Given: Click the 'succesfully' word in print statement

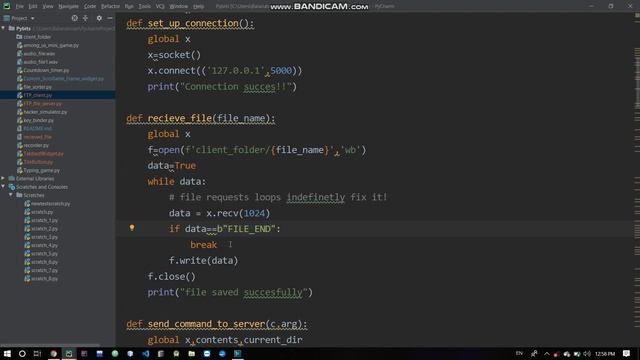Looking at the screenshot, I should pyautogui.click(x=273, y=293).
